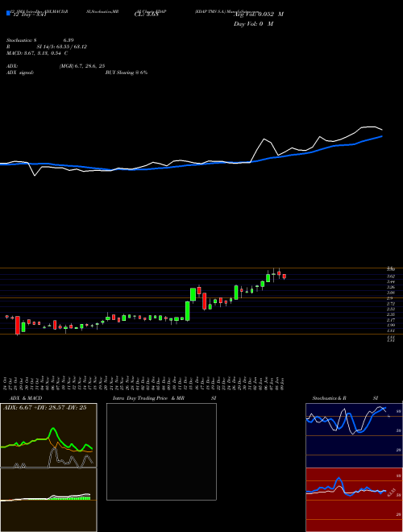The height and width of the screenshot is (532, 403).
Task: Click the 'Intra Day Trading Price & MR' title
Action: tap(148, 398)
